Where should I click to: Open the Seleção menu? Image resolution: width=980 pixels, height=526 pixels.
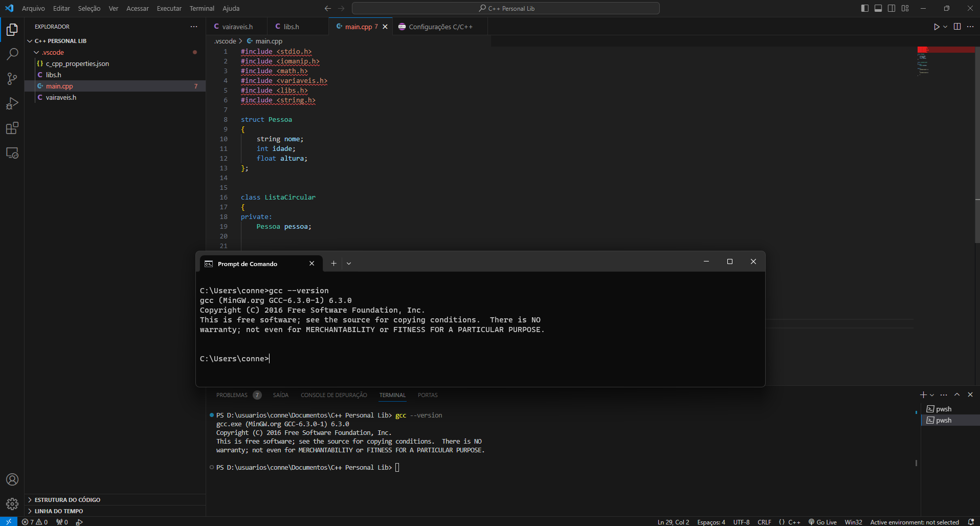(89, 8)
